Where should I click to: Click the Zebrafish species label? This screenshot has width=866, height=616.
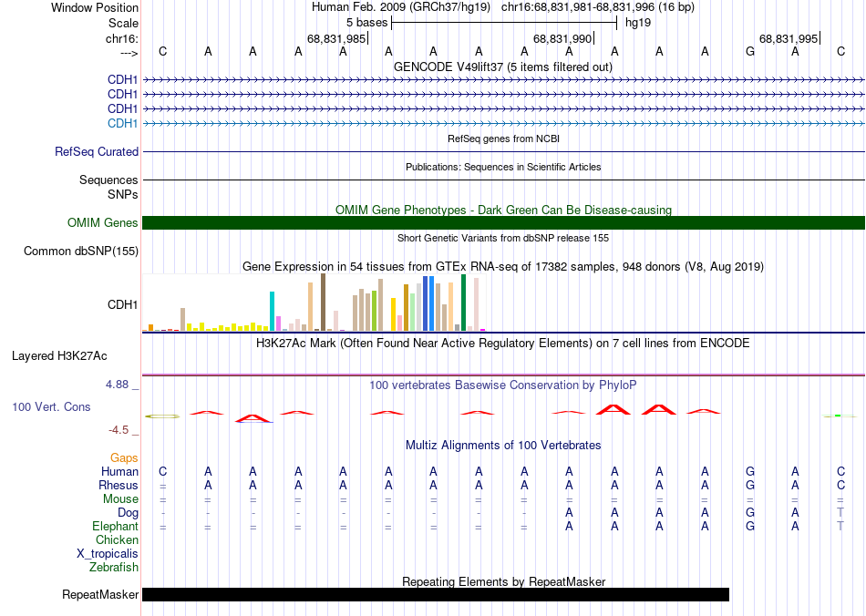[114, 567]
